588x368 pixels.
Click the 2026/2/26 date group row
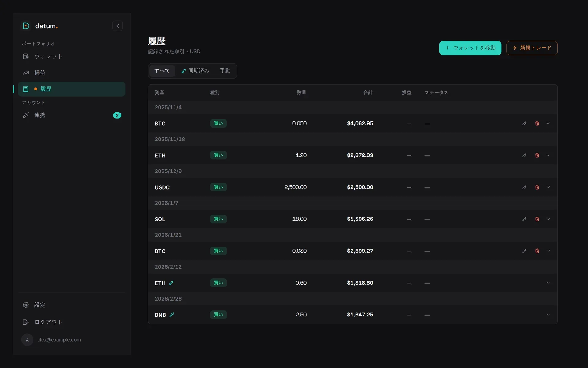(x=352, y=299)
